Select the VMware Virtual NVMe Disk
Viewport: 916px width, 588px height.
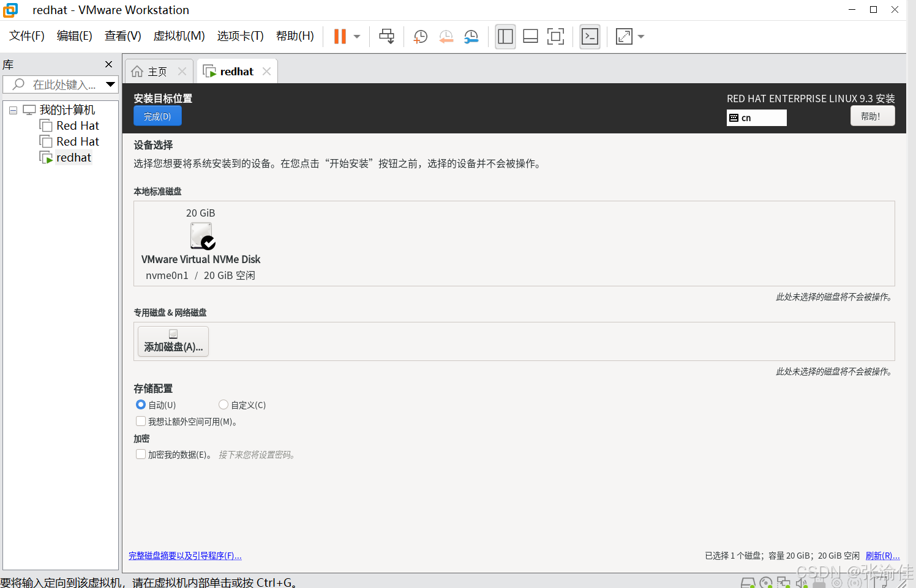pos(201,245)
